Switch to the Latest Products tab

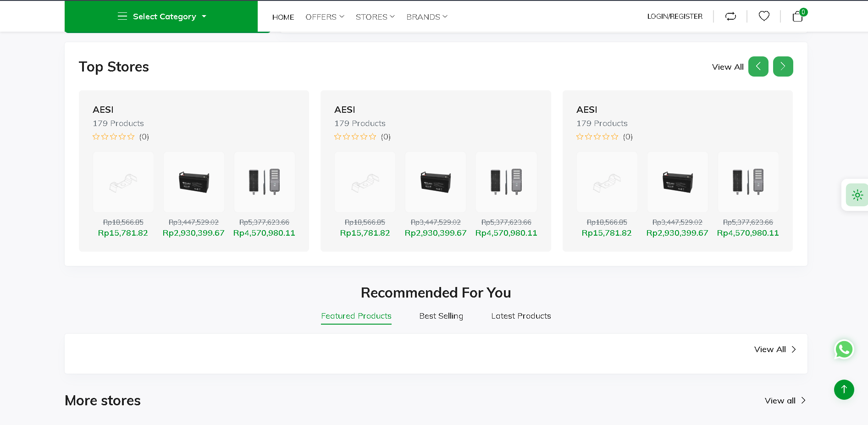(521, 316)
